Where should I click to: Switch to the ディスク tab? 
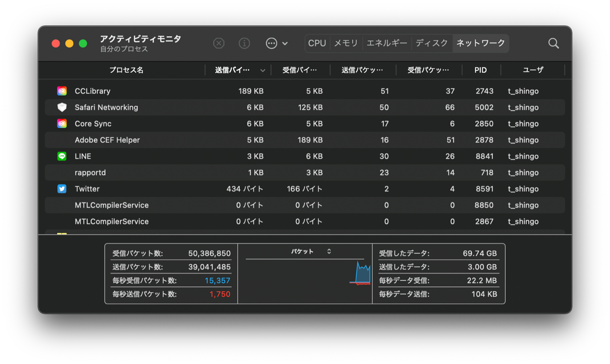coord(432,43)
